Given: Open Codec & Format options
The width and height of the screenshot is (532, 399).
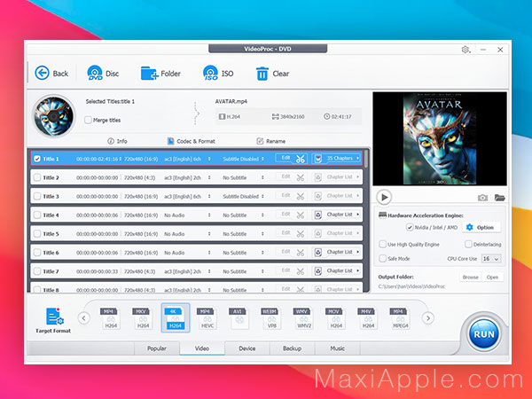Looking at the screenshot, I should [192, 141].
